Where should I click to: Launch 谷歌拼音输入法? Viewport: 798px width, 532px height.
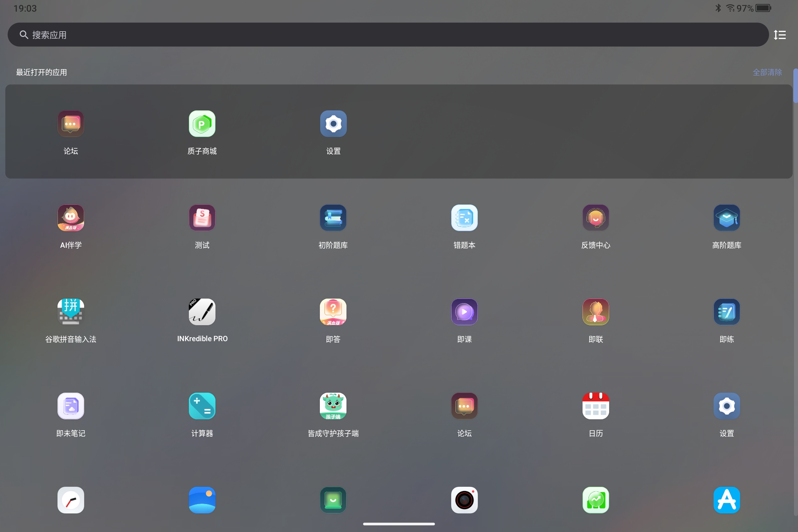(x=70, y=312)
